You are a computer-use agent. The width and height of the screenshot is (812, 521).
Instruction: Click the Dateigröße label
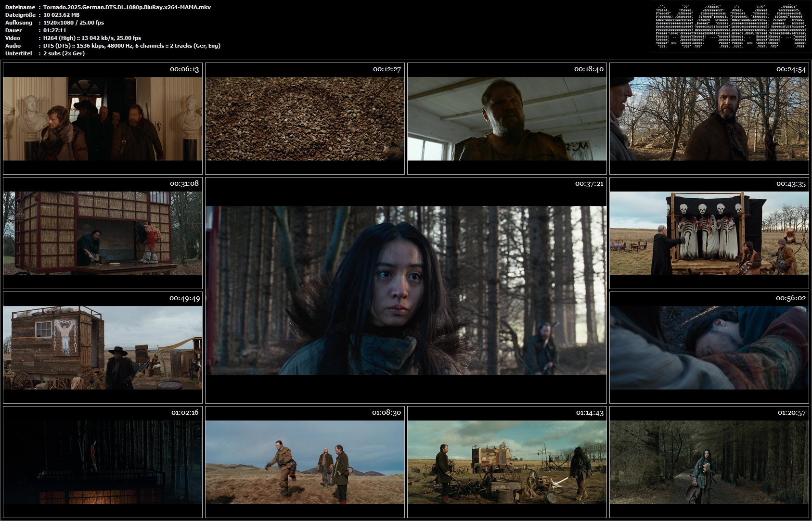[x=20, y=15]
